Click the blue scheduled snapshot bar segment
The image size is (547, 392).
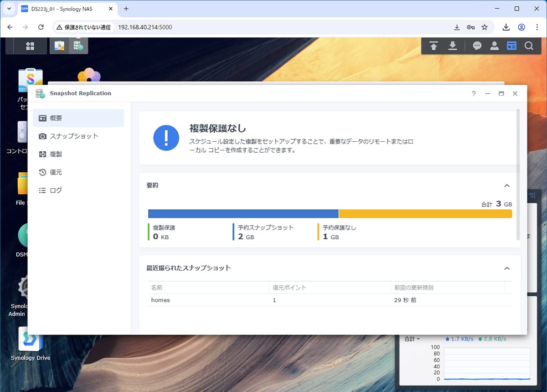click(243, 214)
